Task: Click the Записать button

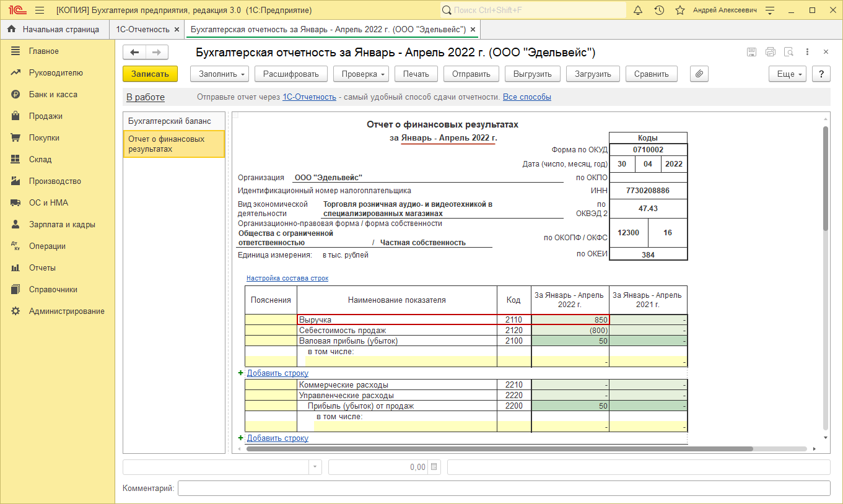Action: point(150,74)
